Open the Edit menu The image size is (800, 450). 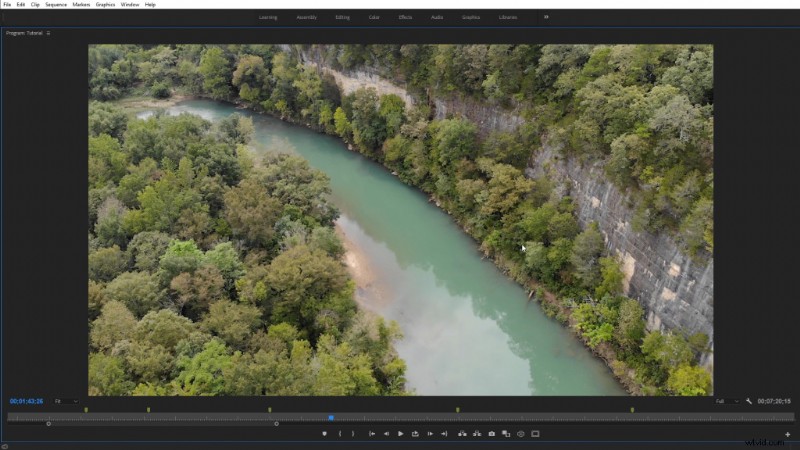(x=20, y=5)
